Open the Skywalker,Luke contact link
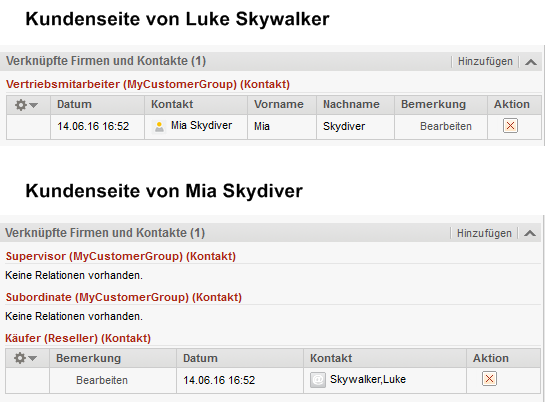This screenshot has width=545, height=410. tap(368, 379)
